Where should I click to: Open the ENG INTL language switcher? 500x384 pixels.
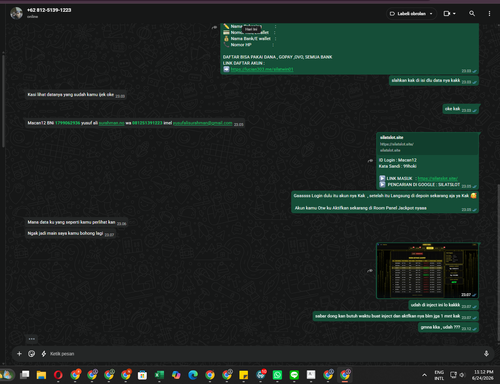(439, 375)
